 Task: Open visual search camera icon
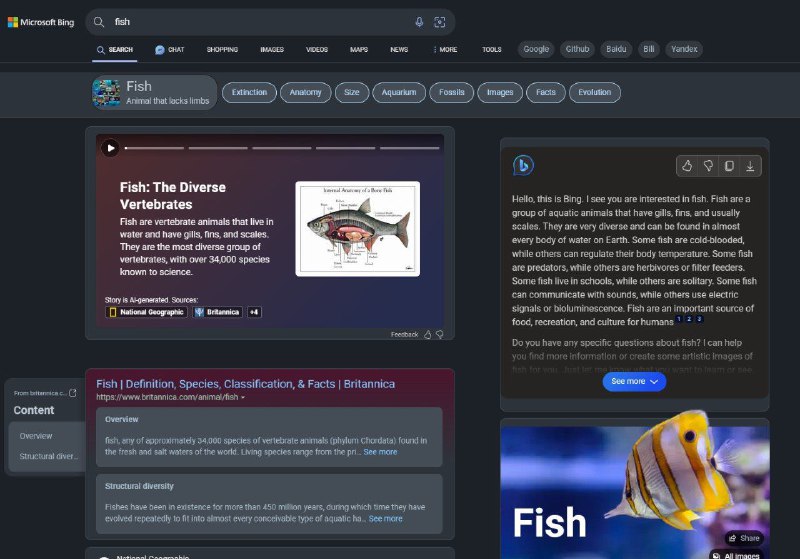pos(439,22)
